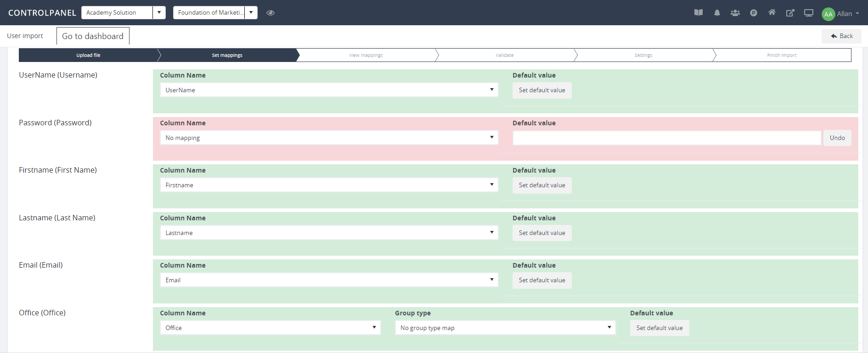Screen dimensions: 868x353
Task: Click 'Office (Office)' field label
Action: pyautogui.click(x=42, y=313)
